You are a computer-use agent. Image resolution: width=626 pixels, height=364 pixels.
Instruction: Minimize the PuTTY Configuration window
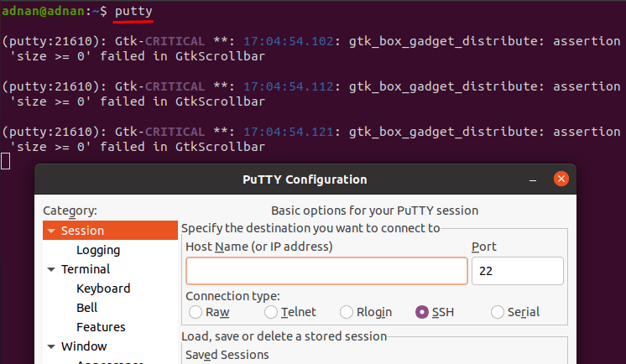coord(533,179)
